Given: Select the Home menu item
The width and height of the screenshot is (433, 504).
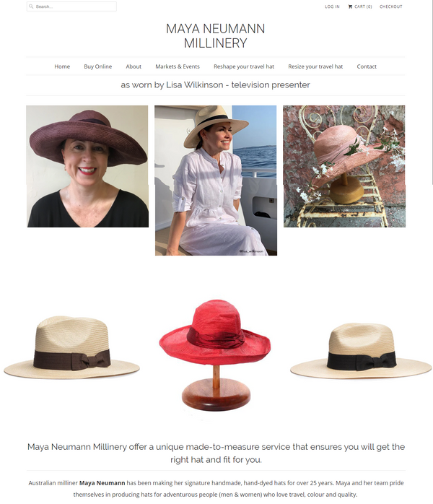Looking at the screenshot, I should coord(62,66).
